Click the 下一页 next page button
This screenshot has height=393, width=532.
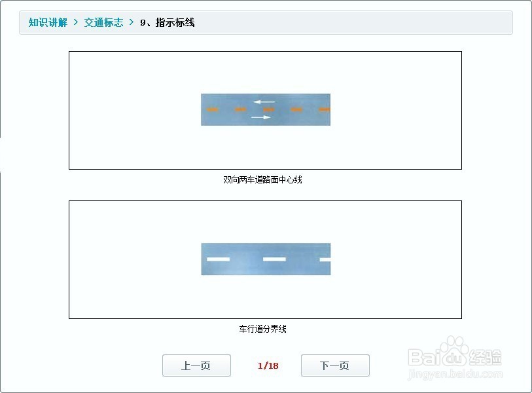335,365
